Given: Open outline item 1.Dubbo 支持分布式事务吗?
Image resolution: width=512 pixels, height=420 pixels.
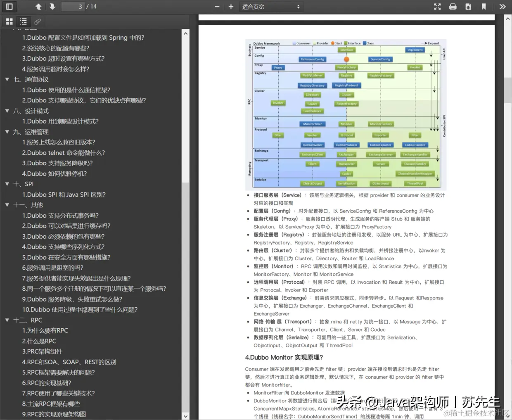Looking at the screenshot, I should point(60,216).
